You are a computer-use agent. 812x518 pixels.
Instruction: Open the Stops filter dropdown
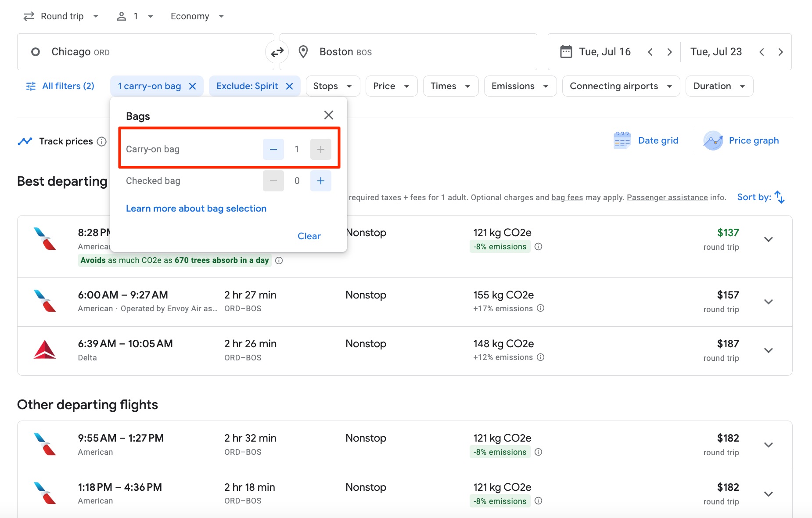point(332,86)
